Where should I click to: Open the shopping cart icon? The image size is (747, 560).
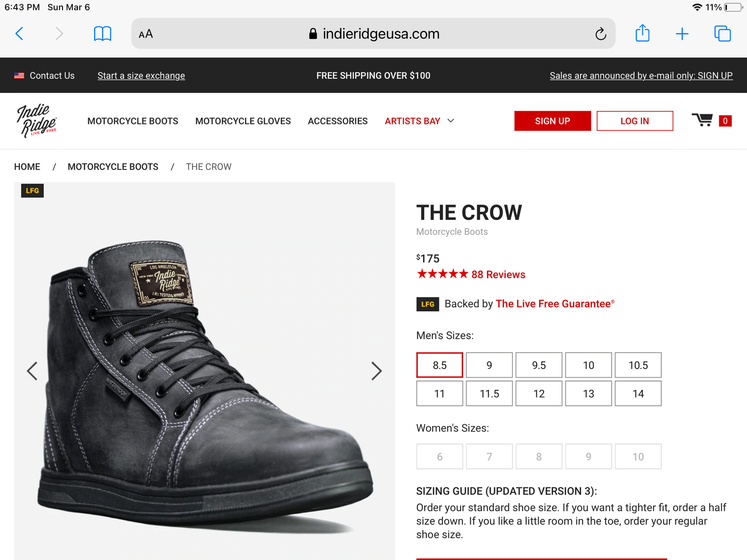[703, 120]
